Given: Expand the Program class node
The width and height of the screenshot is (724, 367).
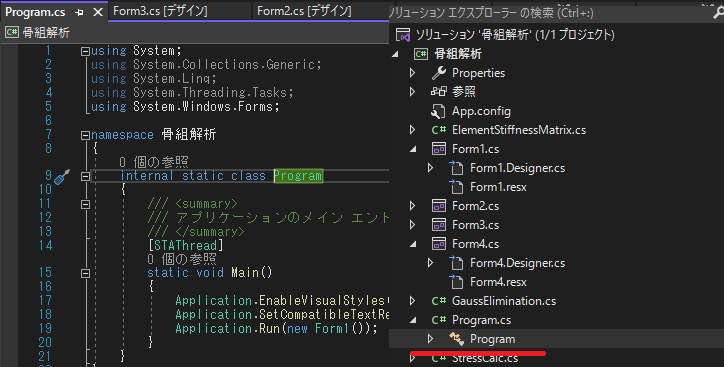Looking at the screenshot, I should click(x=430, y=339).
